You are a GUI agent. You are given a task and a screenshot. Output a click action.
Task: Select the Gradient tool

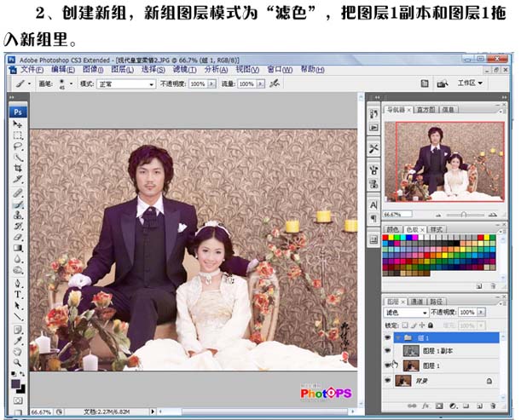point(18,248)
